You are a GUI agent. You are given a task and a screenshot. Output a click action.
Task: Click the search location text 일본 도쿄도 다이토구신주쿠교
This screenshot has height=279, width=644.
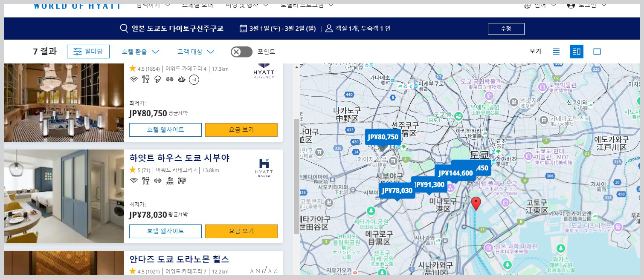[x=177, y=29]
